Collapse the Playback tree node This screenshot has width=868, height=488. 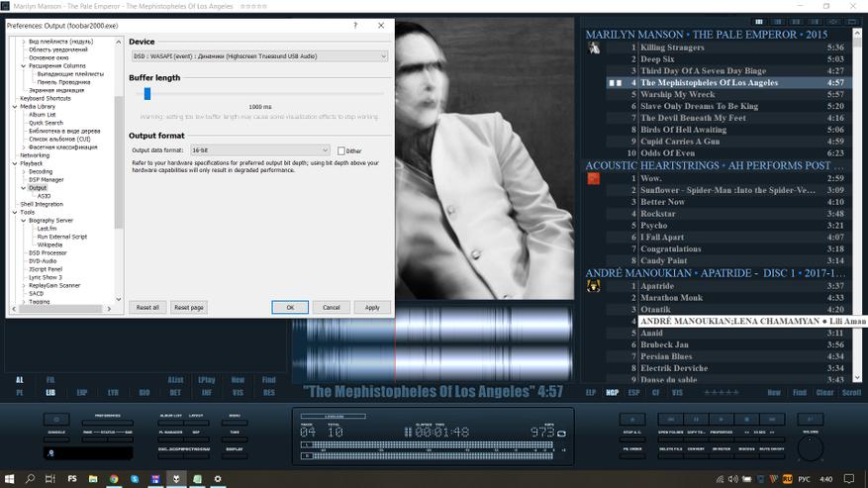[x=15, y=163]
